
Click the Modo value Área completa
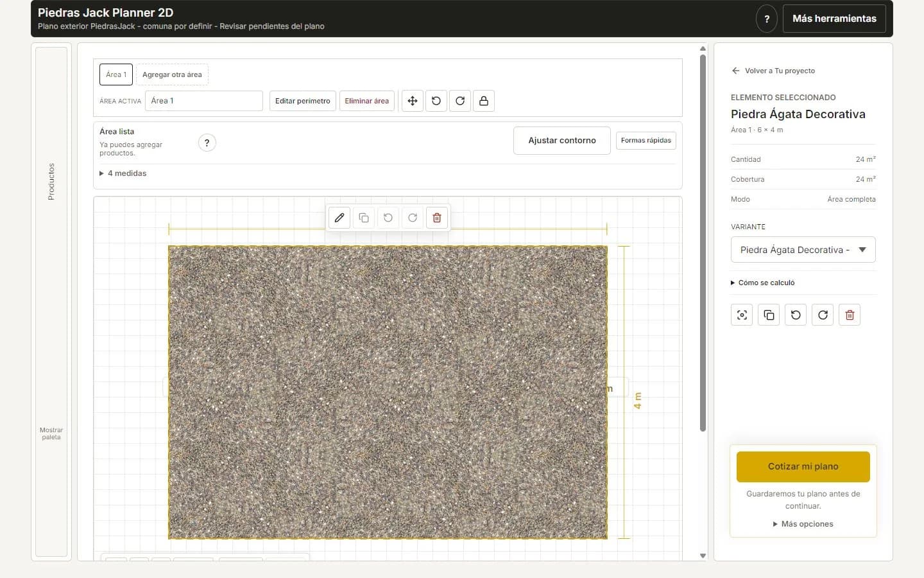pos(851,199)
